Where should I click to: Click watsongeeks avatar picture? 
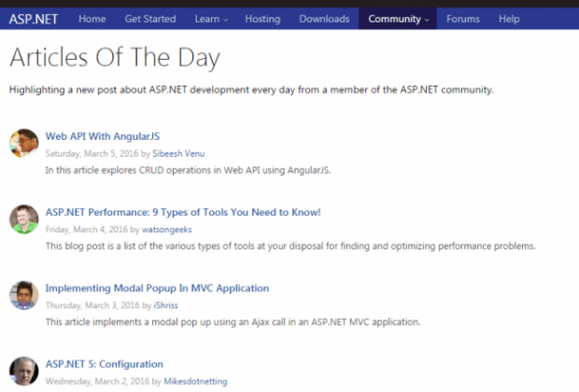point(24,219)
